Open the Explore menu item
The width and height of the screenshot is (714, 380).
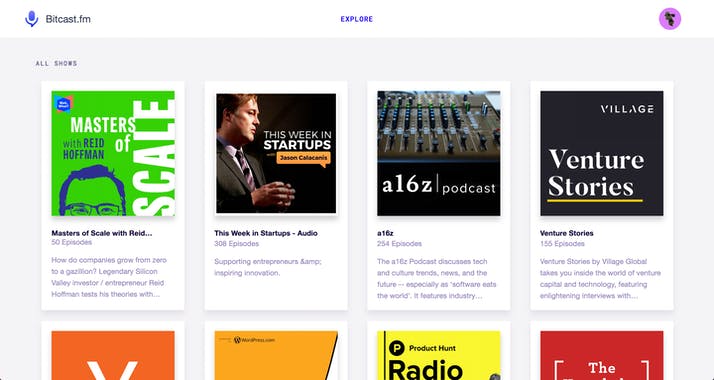(x=357, y=19)
